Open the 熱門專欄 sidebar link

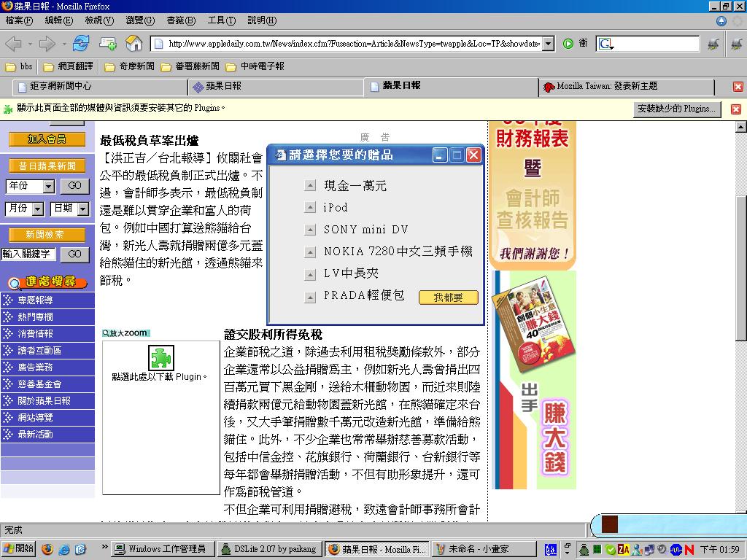[x=47, y=317]
